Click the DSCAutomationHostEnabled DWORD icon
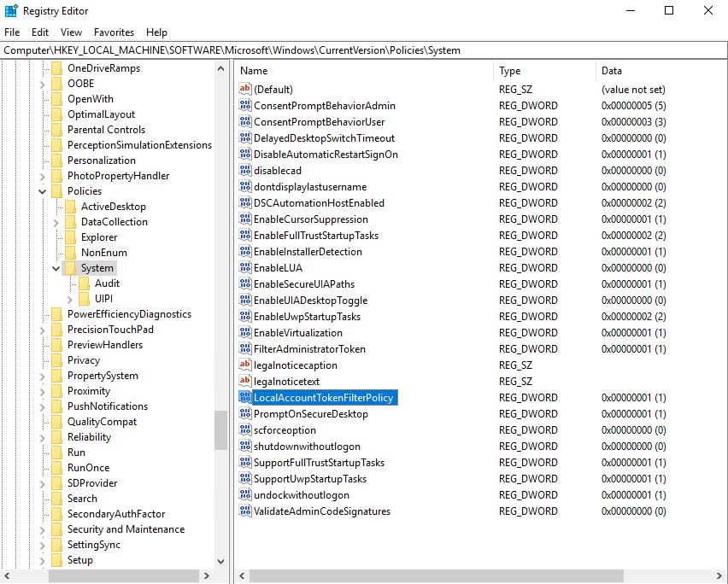This screenshot has width=728, height=584. [x=244, y=202]
